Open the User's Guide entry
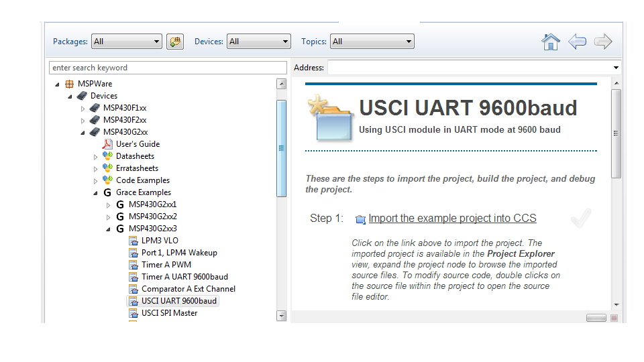Viewport: 644px width, 362px height. (x=138, y=144)
